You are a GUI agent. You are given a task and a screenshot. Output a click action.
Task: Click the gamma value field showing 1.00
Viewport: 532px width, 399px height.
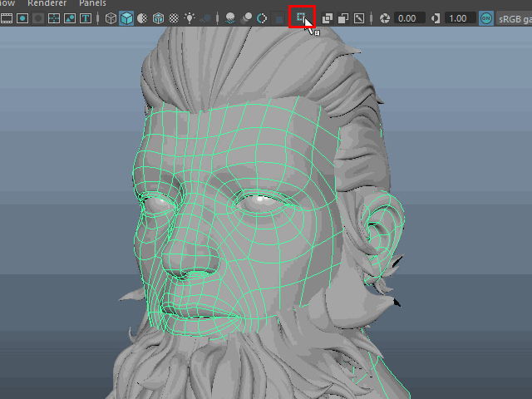pyautogui.click(x=459, y=17)
